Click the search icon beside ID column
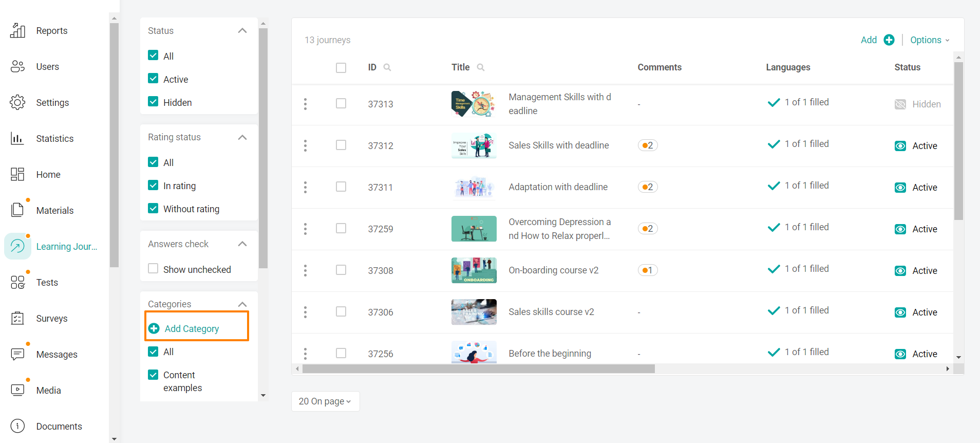The height and width of the screenshot is (443, 980). pyautogui.click(x=387, y=67)
